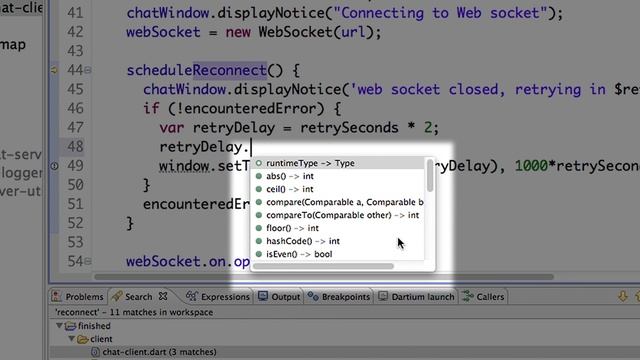Switch to Dartium launch tab
Viewport: 640px width, 360px height.
click(416, 297)
